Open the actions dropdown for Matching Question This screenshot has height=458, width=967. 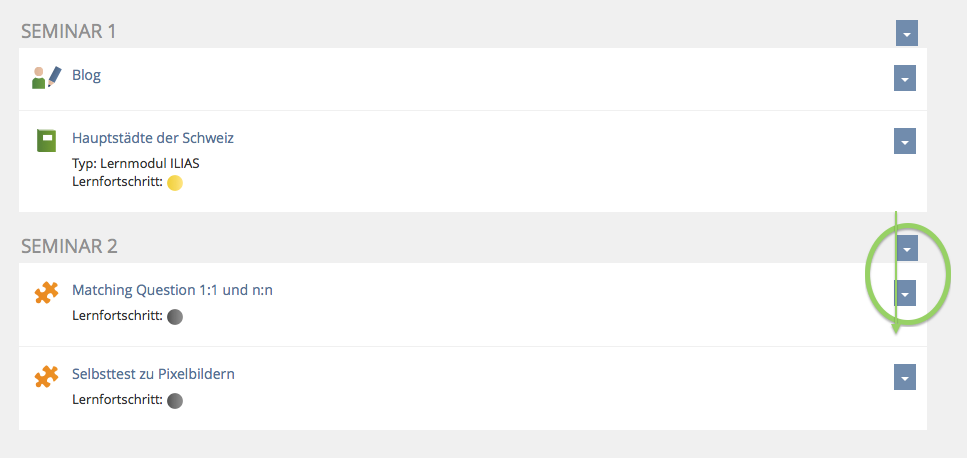pos(904,294)
